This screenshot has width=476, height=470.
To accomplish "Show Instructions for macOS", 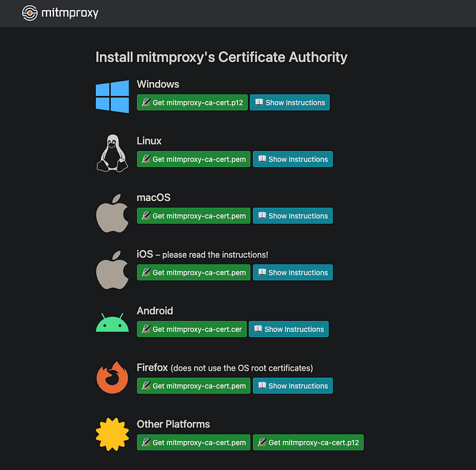I will (293, 216).
